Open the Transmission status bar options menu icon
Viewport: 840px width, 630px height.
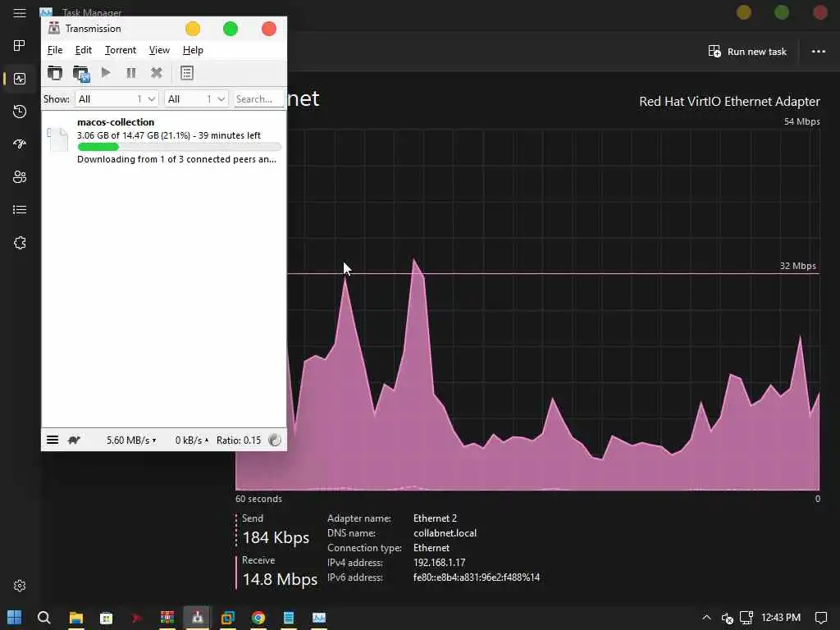[52, 440]
